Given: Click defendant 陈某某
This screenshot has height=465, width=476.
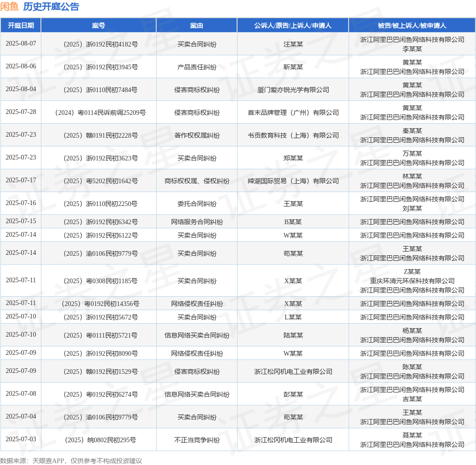Looking at the screenshot, I should 412,367.
